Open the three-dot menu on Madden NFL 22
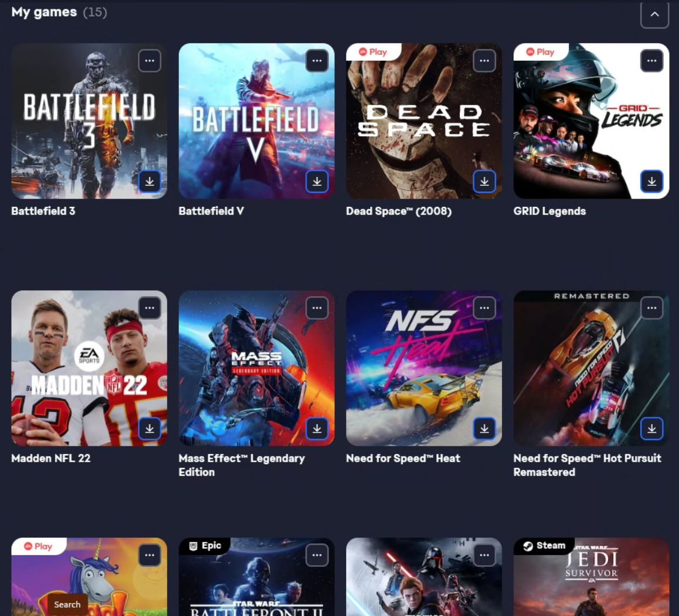679x616 pixels. tap(150, 308)
